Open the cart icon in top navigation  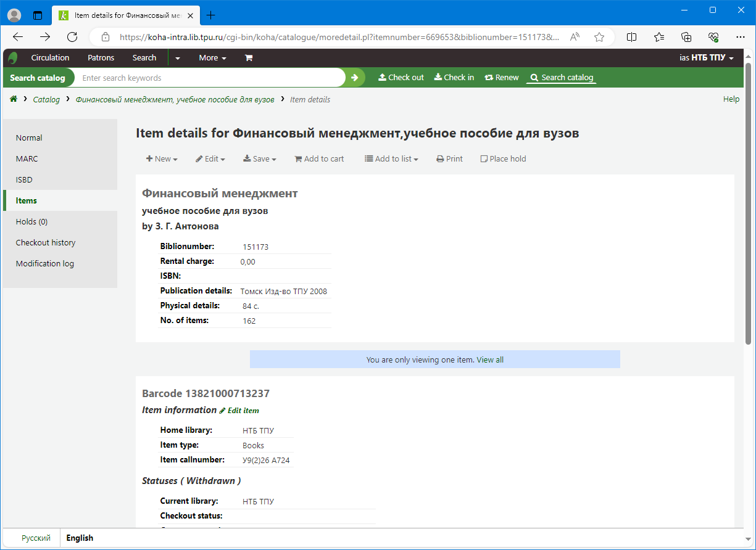click(249, 58)
